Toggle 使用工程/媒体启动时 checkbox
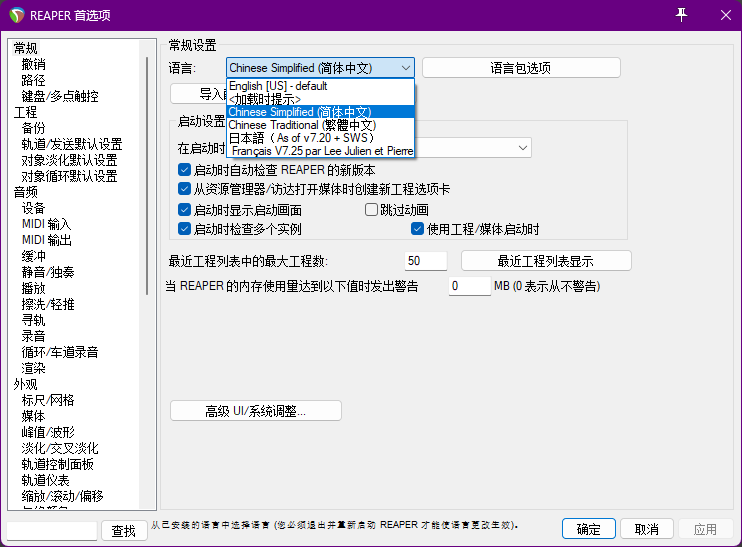This screenshot has width=742, height=547. (x=417, y=229)
